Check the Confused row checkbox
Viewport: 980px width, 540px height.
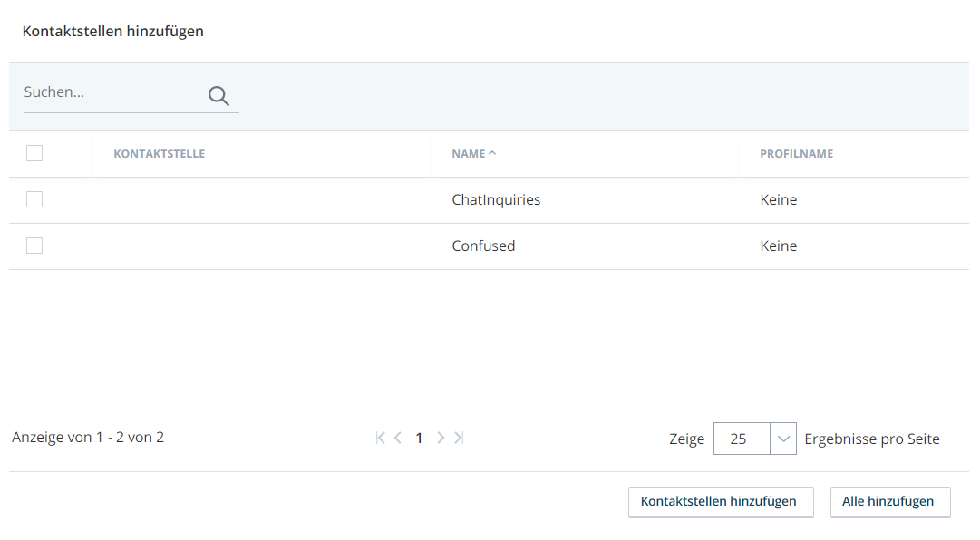click(34, 246)
